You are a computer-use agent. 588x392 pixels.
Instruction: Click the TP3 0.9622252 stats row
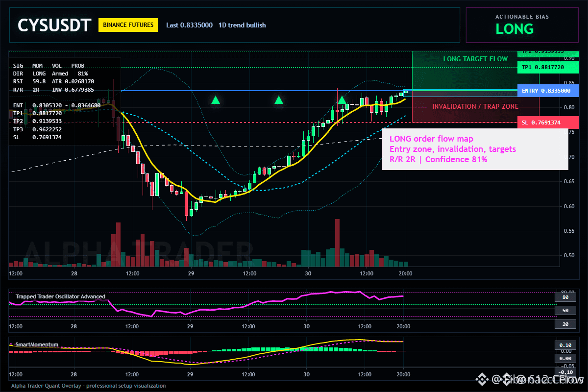[x=37, y=129]
